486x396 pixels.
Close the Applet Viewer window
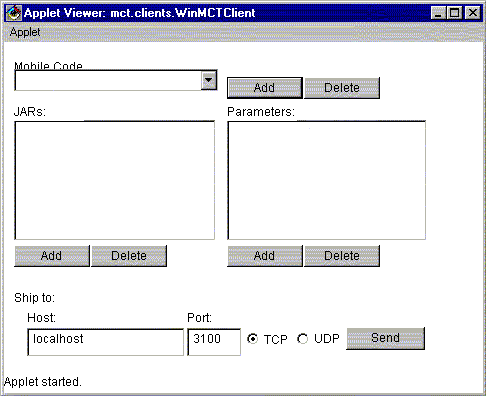point(473,13)
